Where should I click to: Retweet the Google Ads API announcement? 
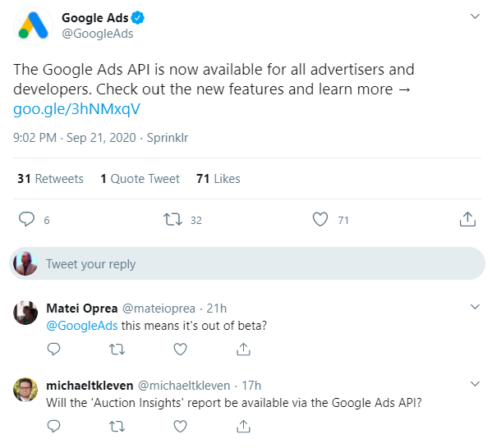coord(172,219)
